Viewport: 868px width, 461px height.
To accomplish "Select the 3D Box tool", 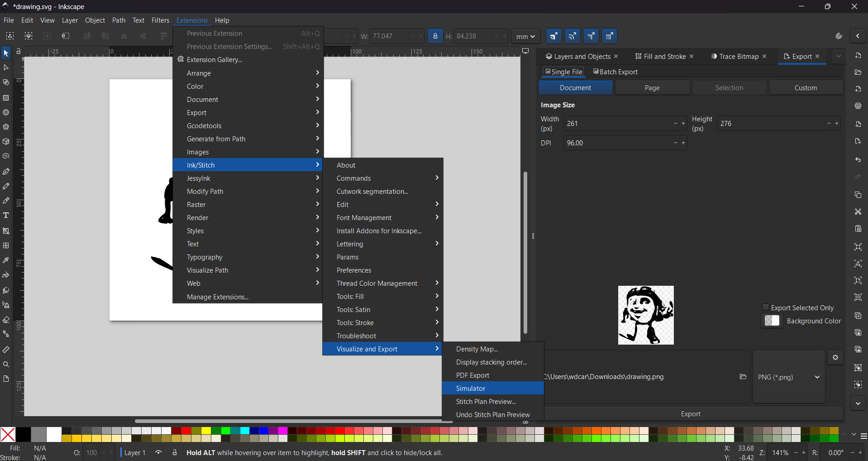I will 6,142.
